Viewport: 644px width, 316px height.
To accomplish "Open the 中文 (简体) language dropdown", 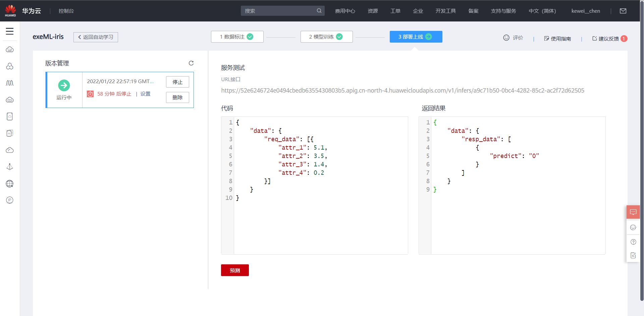I will pyautogui.click(x=542, y=11).
